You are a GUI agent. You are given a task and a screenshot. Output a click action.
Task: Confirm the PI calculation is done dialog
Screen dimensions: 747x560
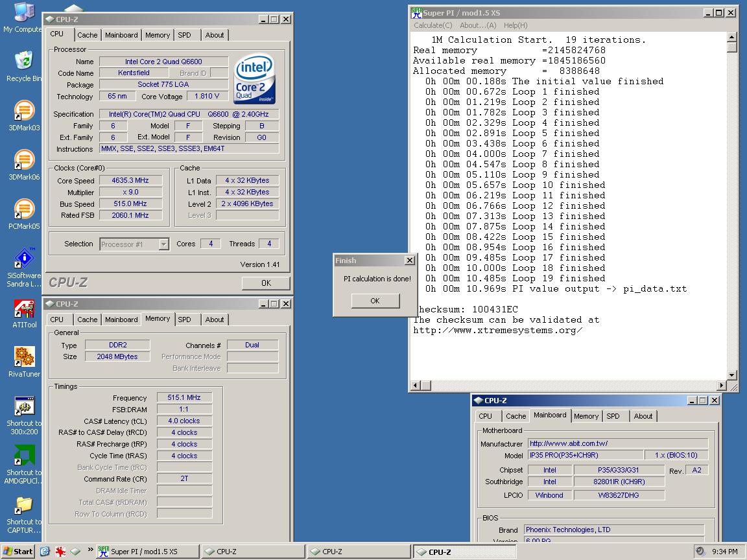coord(375,301)
